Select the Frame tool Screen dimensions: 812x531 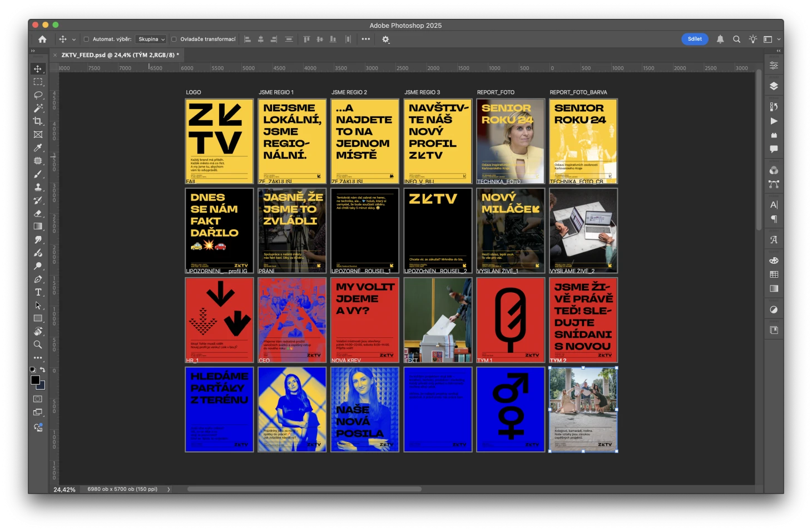[x=38, y=134]
